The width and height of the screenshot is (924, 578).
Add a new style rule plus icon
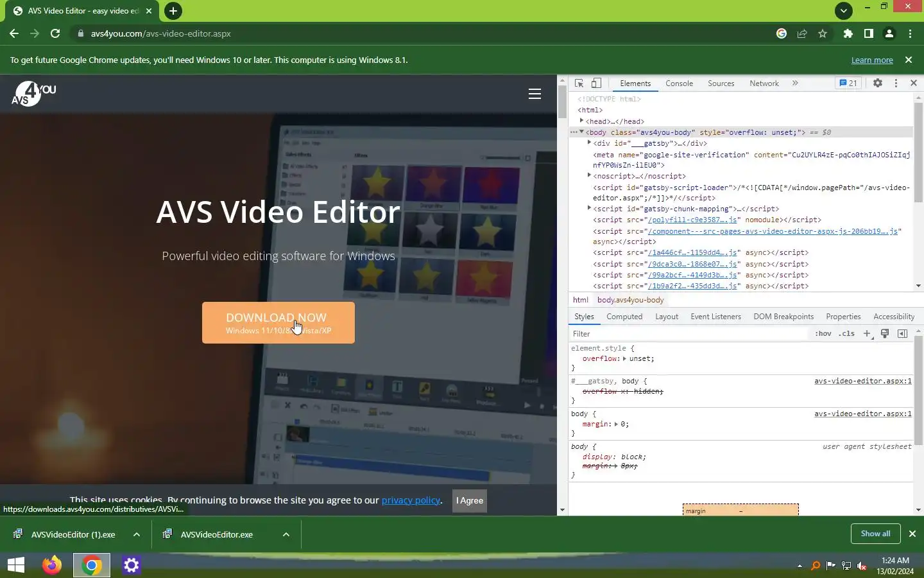(868, 334)
